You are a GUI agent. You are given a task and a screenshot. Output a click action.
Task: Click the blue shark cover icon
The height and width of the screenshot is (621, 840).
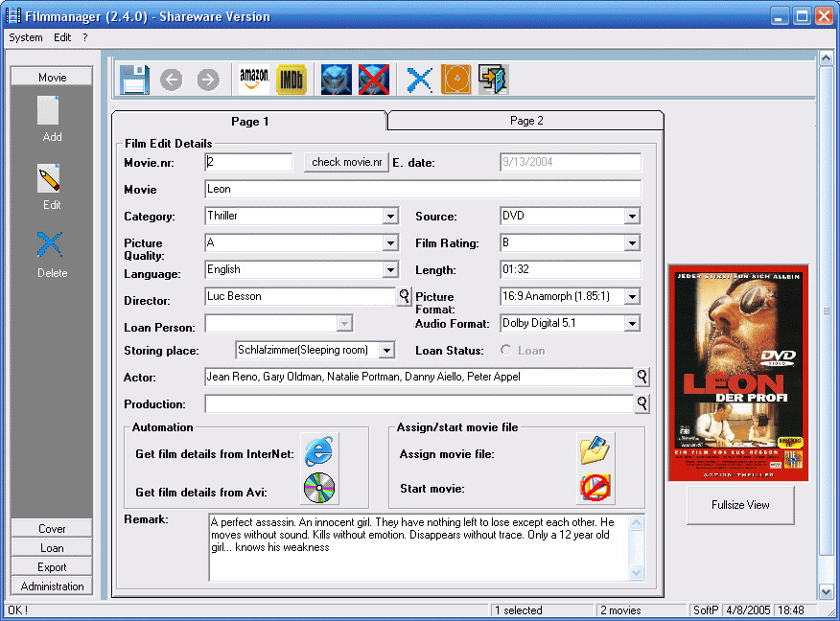(337, 80)
